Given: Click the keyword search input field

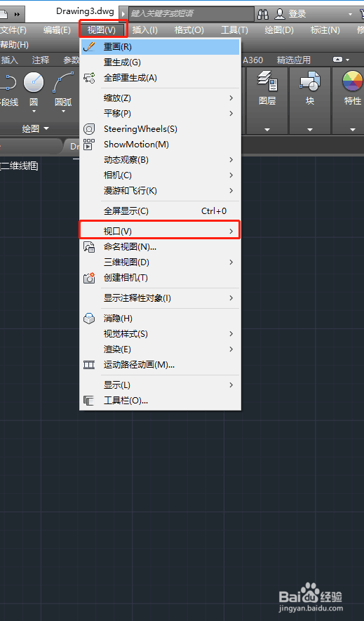Looking at the screenshot, I should click(191, 14).
